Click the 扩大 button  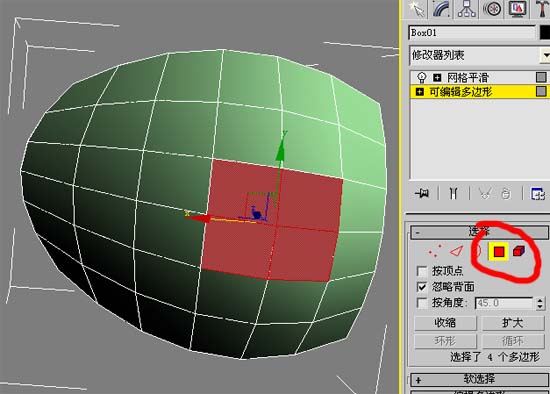pyautogui.click(x=513, y=323)
